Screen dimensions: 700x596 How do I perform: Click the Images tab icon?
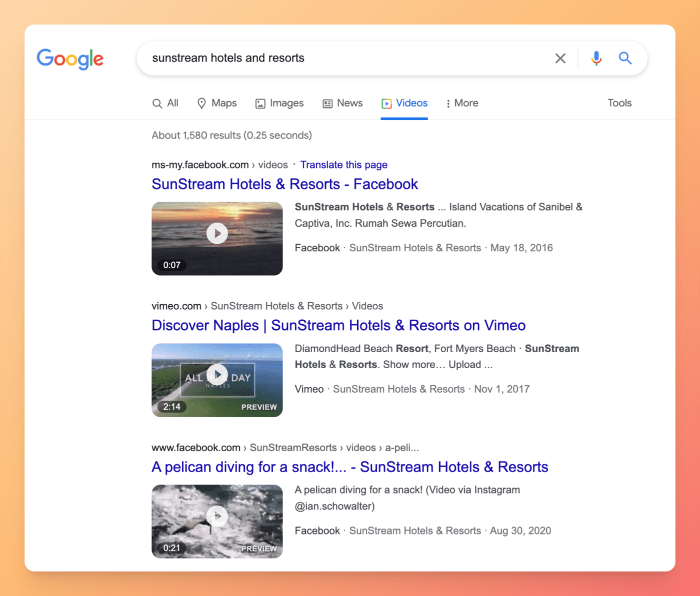(260, 103)
